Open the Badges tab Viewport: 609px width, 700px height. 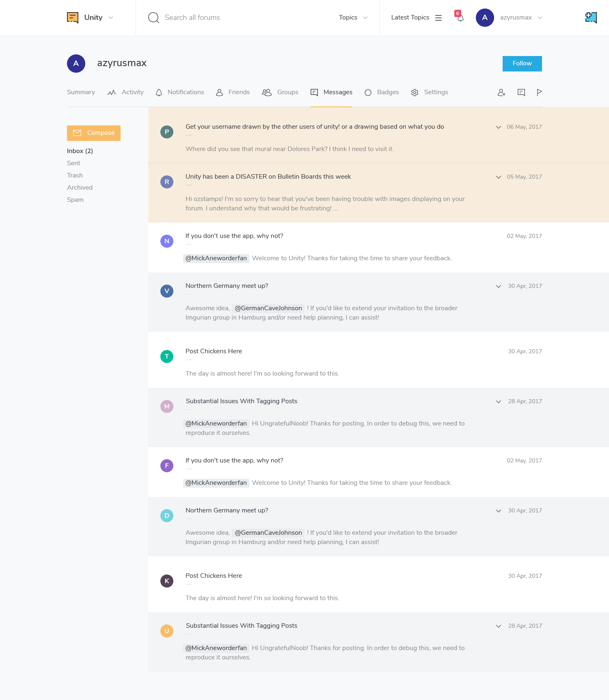tap(382, 92)
